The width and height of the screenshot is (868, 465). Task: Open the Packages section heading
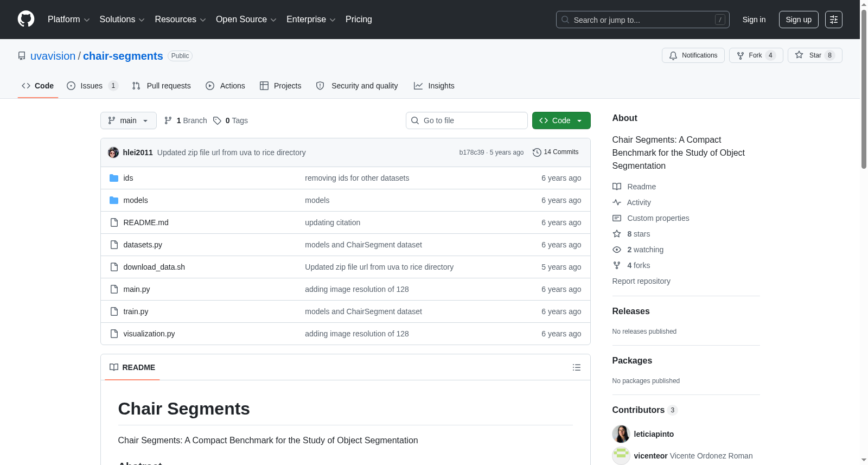[x=632, y=361]
